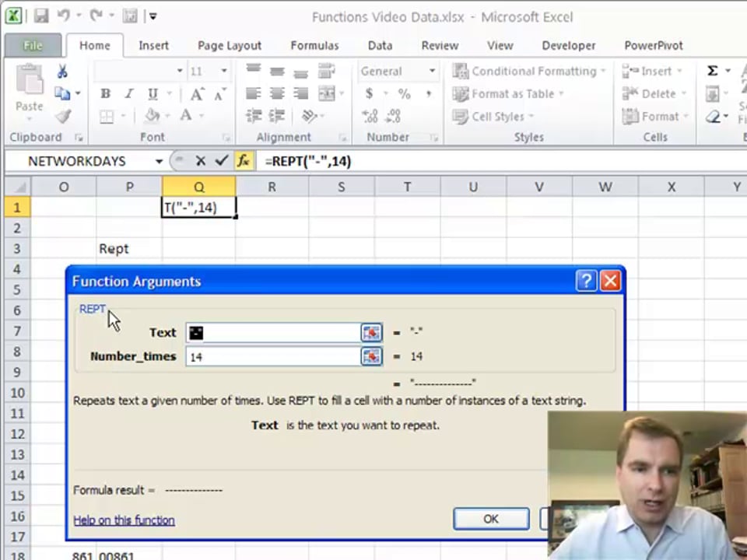Toggle Bold formatting
This screenshot has height=560, width=747.
click(x=105, y=94)
